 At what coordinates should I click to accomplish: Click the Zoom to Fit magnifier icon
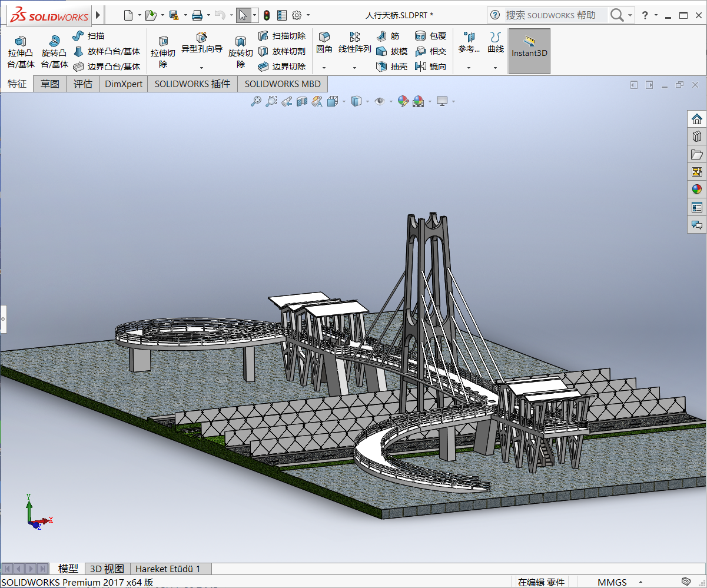(255, 101)
